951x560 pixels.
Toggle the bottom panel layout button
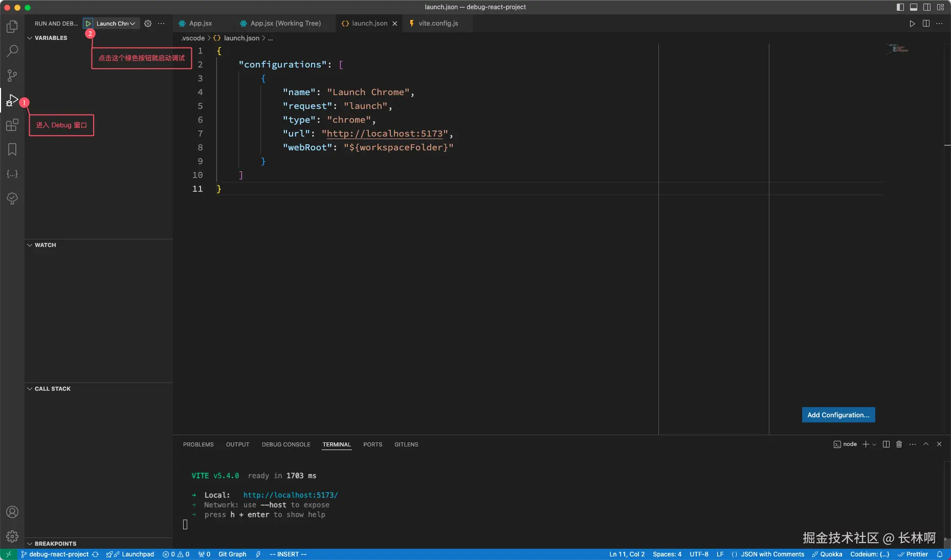[914, 7]
